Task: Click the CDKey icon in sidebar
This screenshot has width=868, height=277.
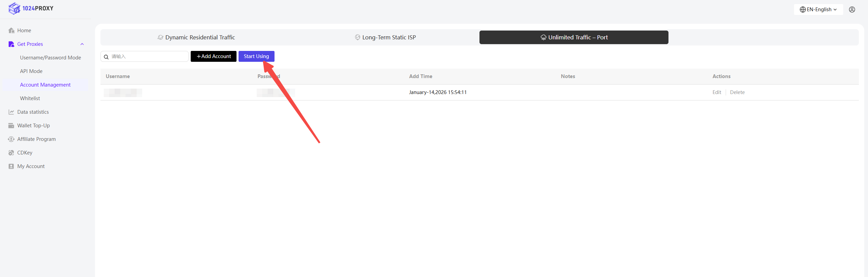Action: point(11,153)
